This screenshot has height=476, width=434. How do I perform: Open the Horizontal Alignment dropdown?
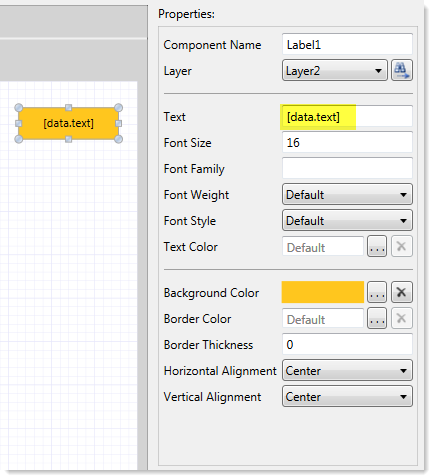(347, 370)
